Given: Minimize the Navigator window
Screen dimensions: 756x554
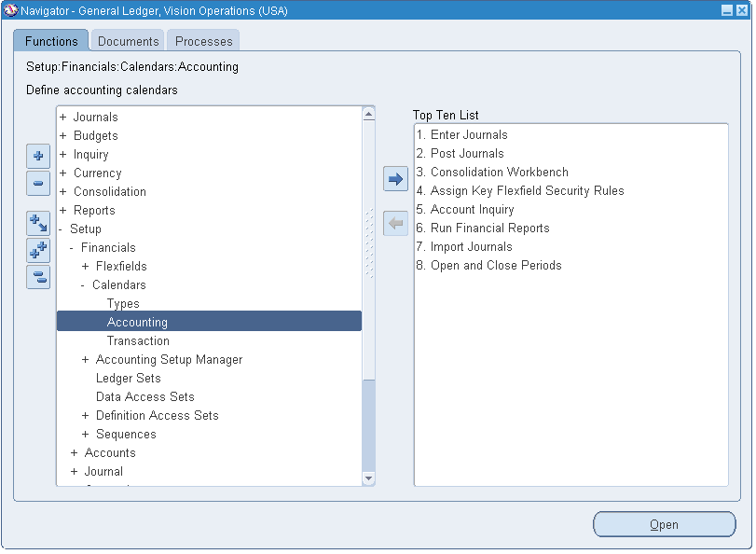Looking at the screenshot, I should 727,10.
